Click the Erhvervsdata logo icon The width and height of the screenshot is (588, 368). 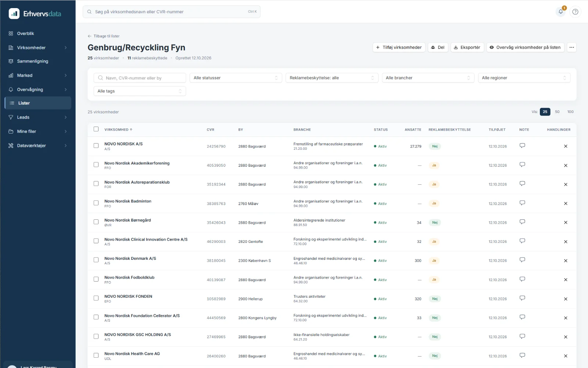[14, 14]
